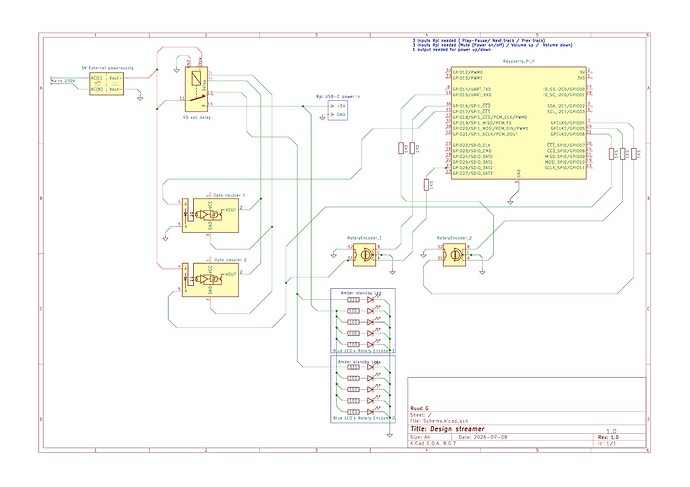Click the "Date: 2026-07-08" field
The image size is (690, 487).
click(x=483, y=438)
